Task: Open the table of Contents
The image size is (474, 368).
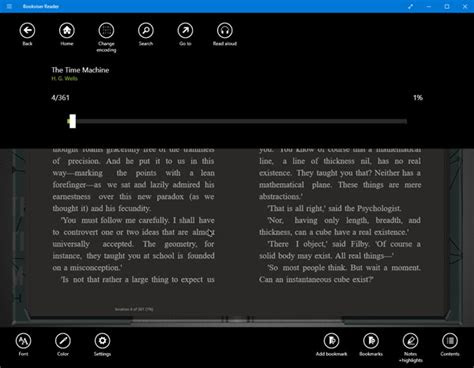Action: (450, 341)
